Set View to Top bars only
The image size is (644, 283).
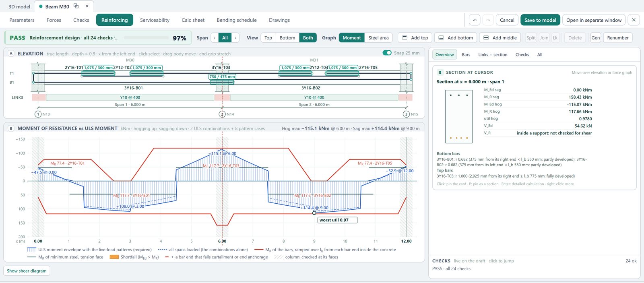point(268,38)
